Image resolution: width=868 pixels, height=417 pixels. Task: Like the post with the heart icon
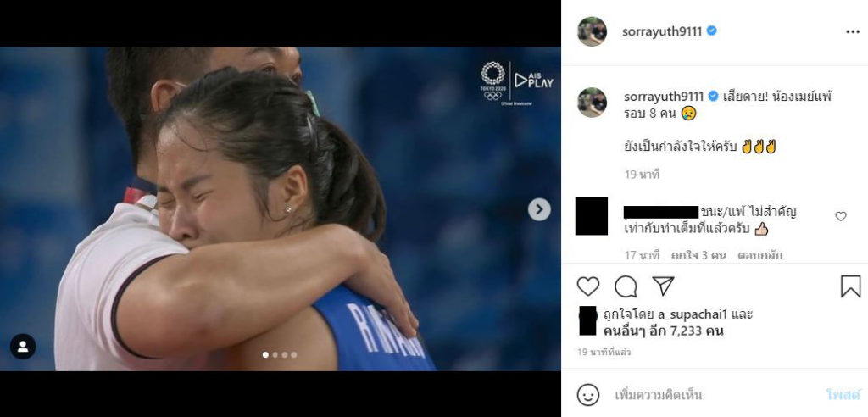588,286
